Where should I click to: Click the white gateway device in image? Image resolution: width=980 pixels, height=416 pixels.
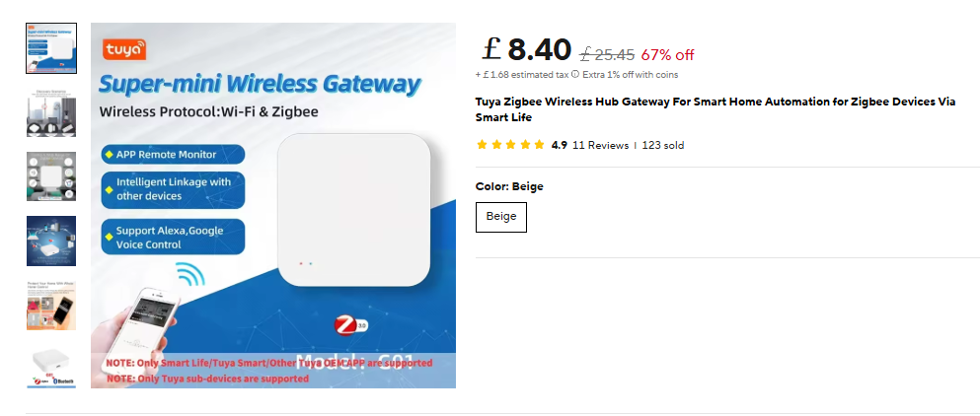(x=353, y=210)
